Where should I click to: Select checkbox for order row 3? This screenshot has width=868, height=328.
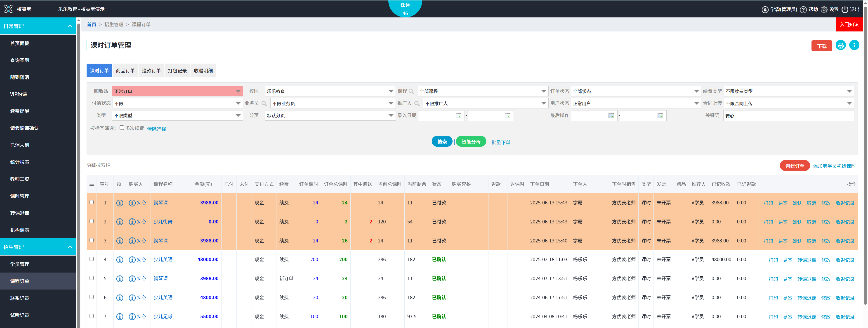tap(91, 240)
